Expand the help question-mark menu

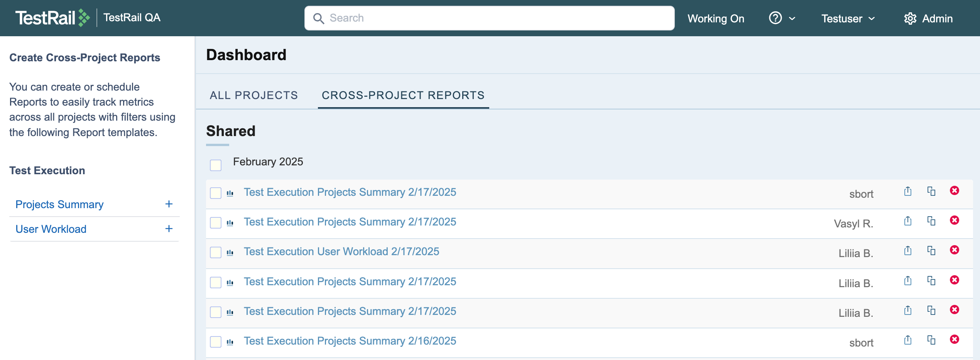(x=782, y=18)
